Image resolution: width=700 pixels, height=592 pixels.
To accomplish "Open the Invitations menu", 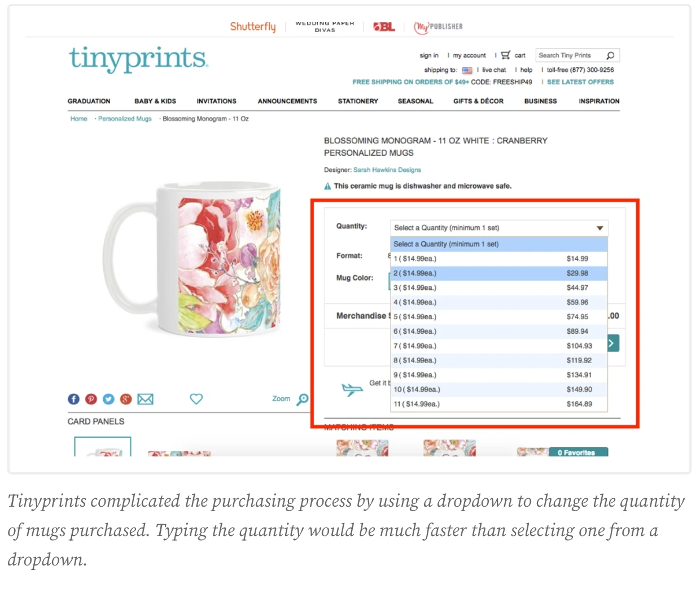I will [x=216, y=101].
